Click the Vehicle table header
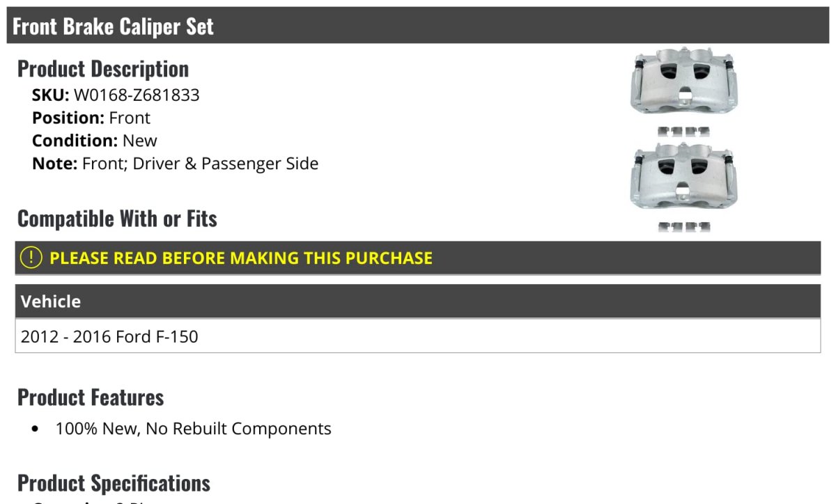Image resolution: width=836 pixels, height=504 pixels. [51, 301]
